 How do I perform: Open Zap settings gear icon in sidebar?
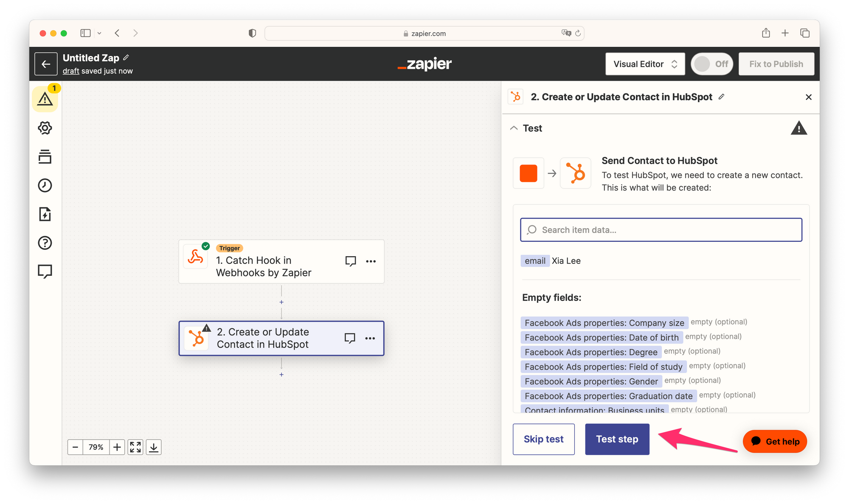[45, 128]
